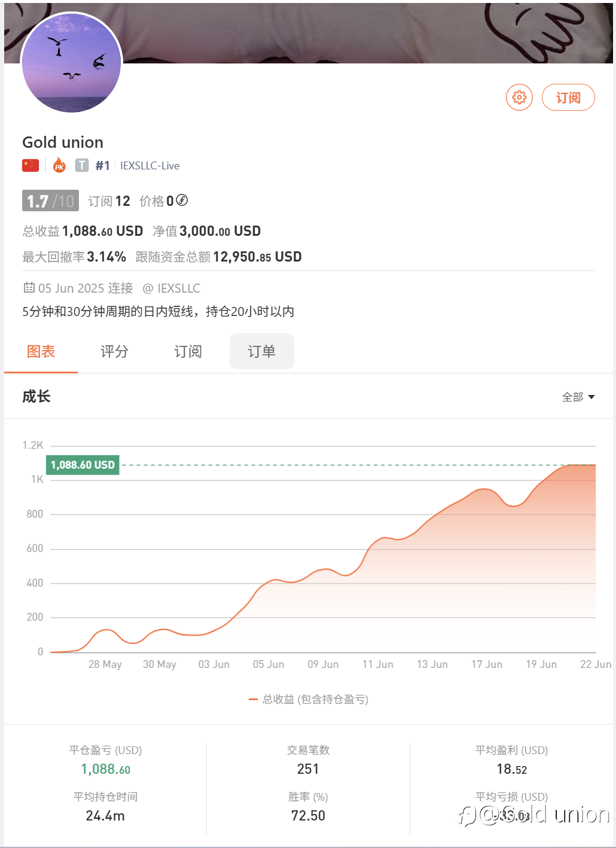This screenshot has height=848, width=616.
Task: Open the settings gear icon
Action: click(519, 97)
